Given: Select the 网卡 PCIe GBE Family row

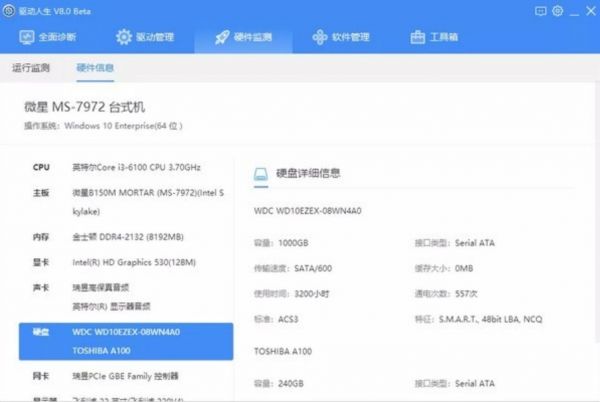Looking at the screenshot, I should (126, 376).
